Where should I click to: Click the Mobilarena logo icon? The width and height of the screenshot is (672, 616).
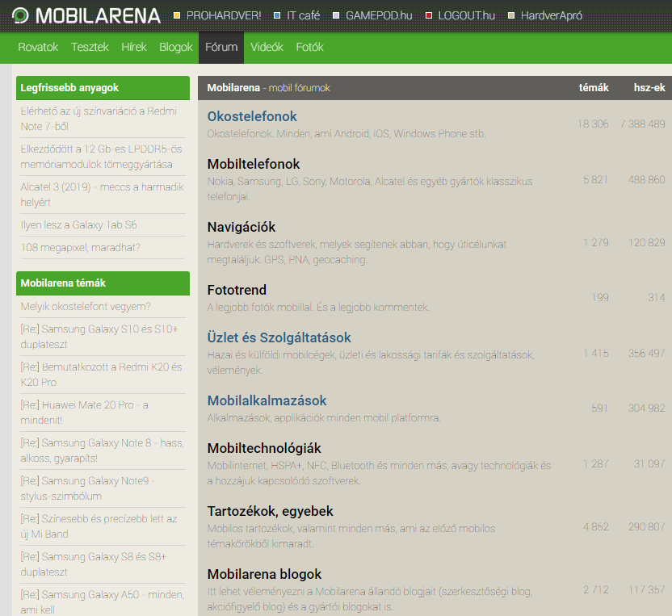20,16
